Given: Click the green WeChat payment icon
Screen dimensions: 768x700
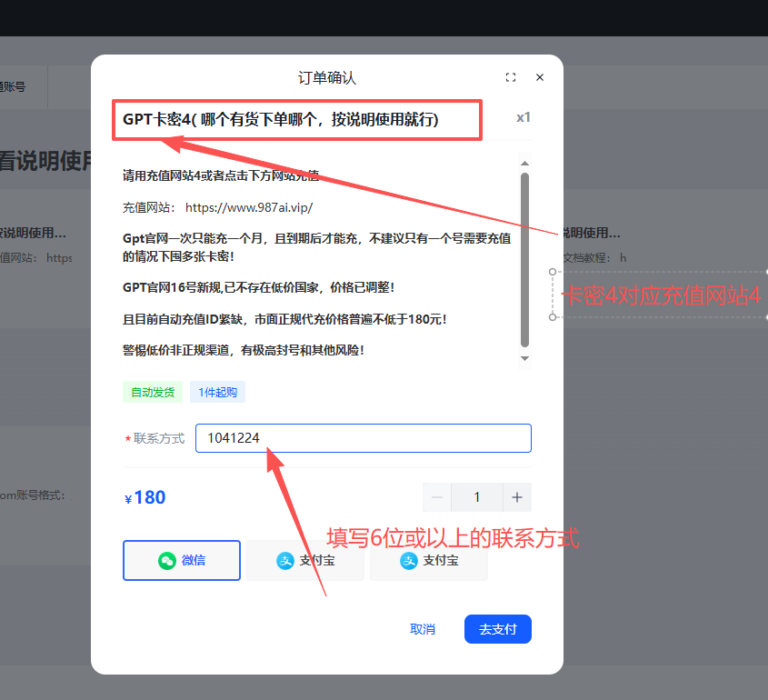Looking at the screenshot, I should coord(168,560).
